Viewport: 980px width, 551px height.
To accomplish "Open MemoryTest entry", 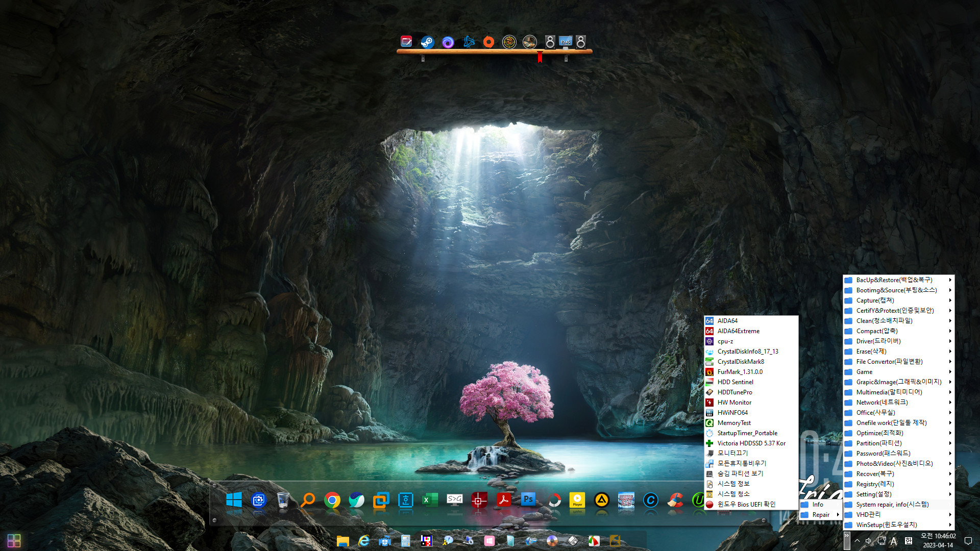I will tap(751, 422).
